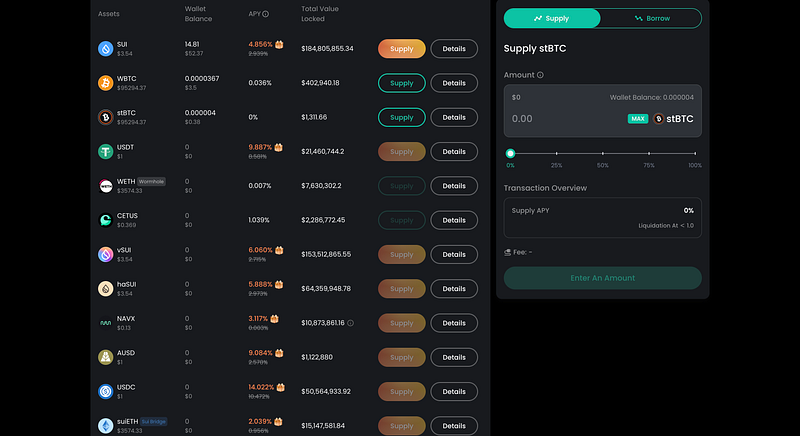Screen dimensions: 800x436
Task: Click the MAX amount button
Action: (x=638, y=119)
